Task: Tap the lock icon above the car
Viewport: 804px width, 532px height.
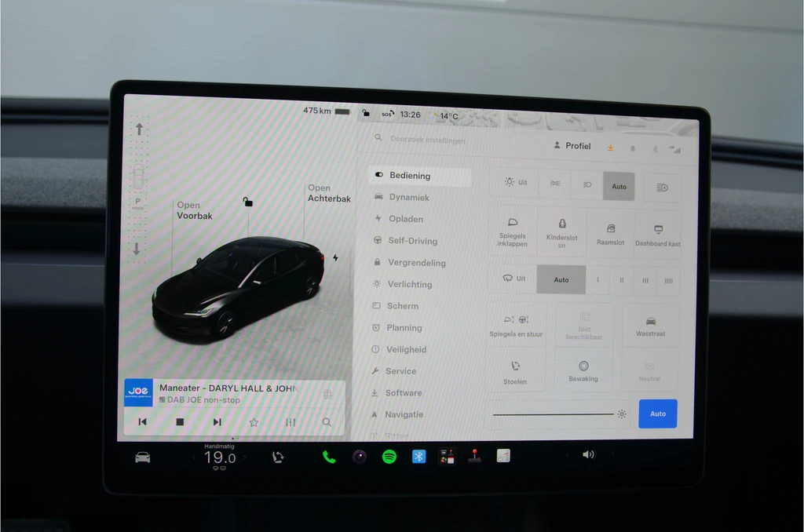Action: pos(247,202)
